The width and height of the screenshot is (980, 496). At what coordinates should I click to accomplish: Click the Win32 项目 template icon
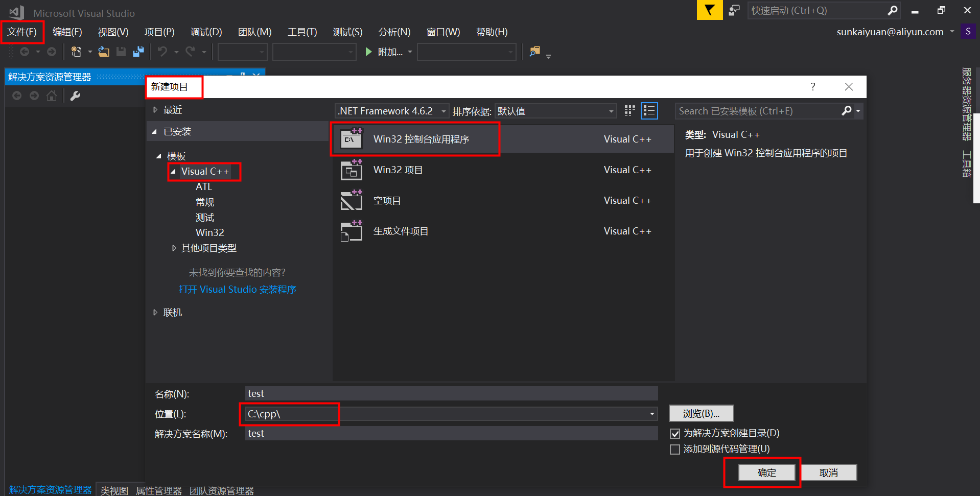(x=352, y=170)
